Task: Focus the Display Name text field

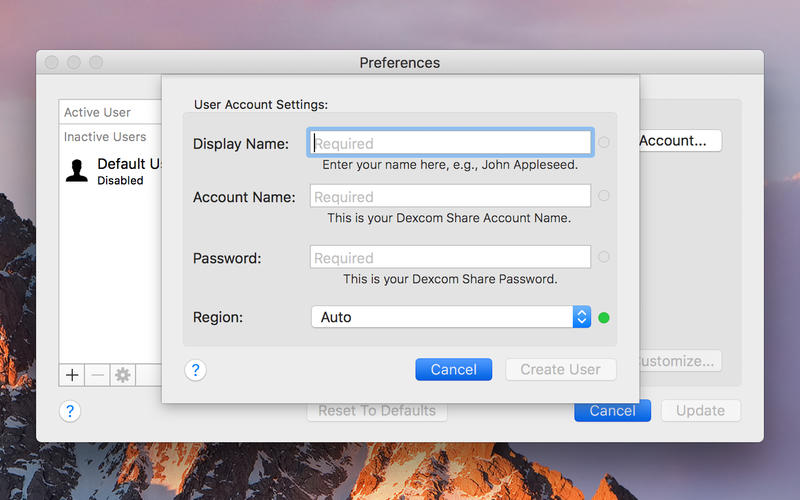Action: 450,143
